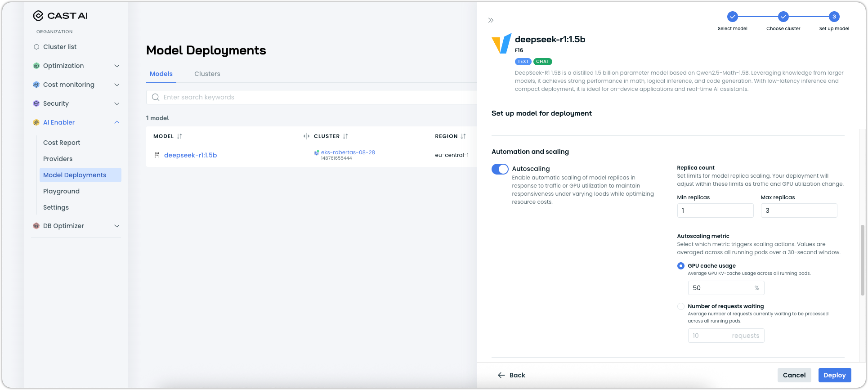868x390 pixels.
Task: Click the deepseek-r1:1.5b model logo
Action: [x=501, y=44]
